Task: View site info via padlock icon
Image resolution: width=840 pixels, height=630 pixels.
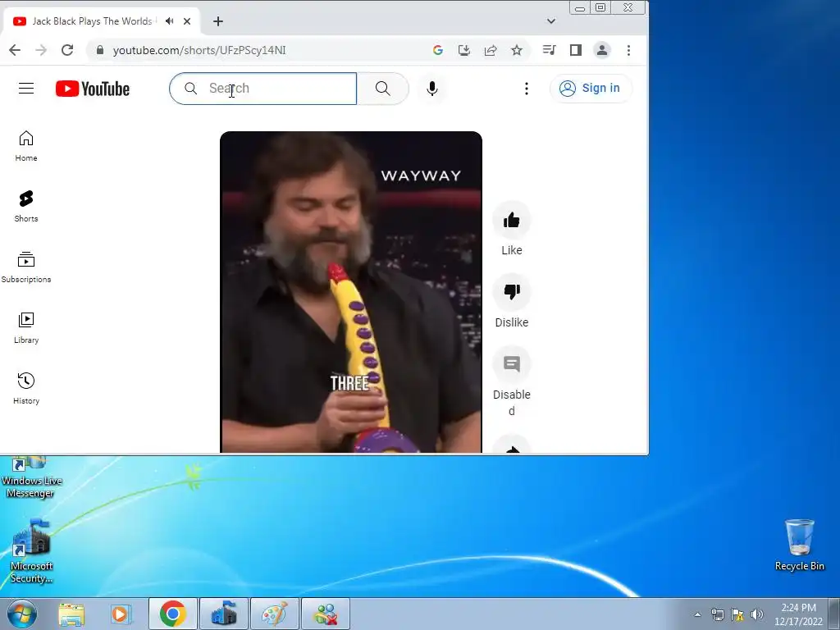Action: pos(99,50)
